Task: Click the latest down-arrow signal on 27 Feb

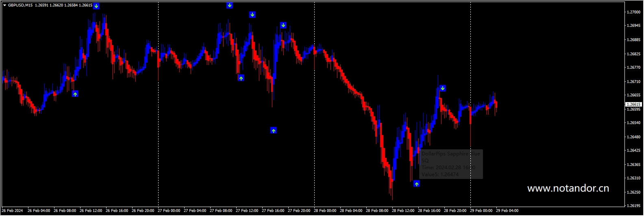Action: pos(283,25)
